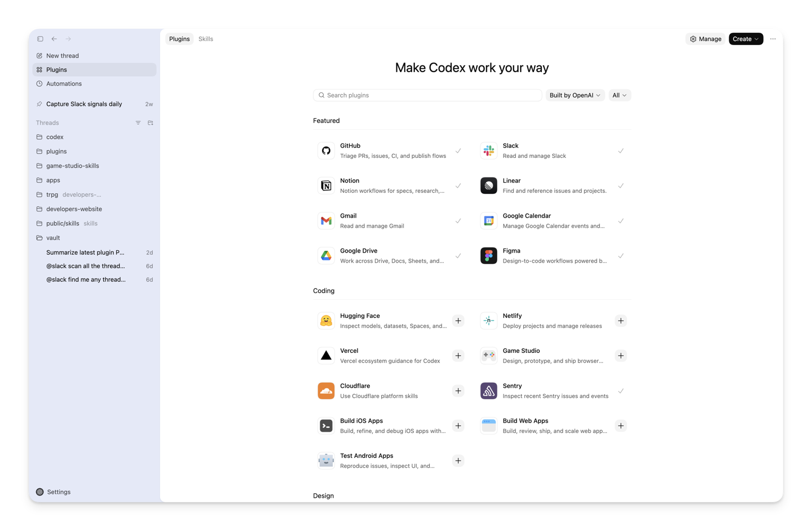The image size is (812, 531).
Task: Toggle the sidebar collapse button
Action: [40, 39]
